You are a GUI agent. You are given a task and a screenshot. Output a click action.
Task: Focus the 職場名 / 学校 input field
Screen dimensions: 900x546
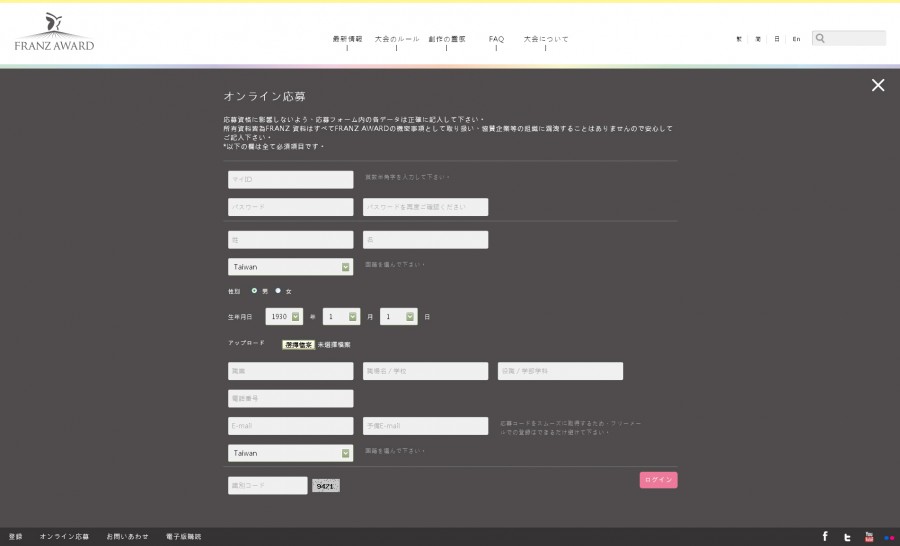click(425, 371)
